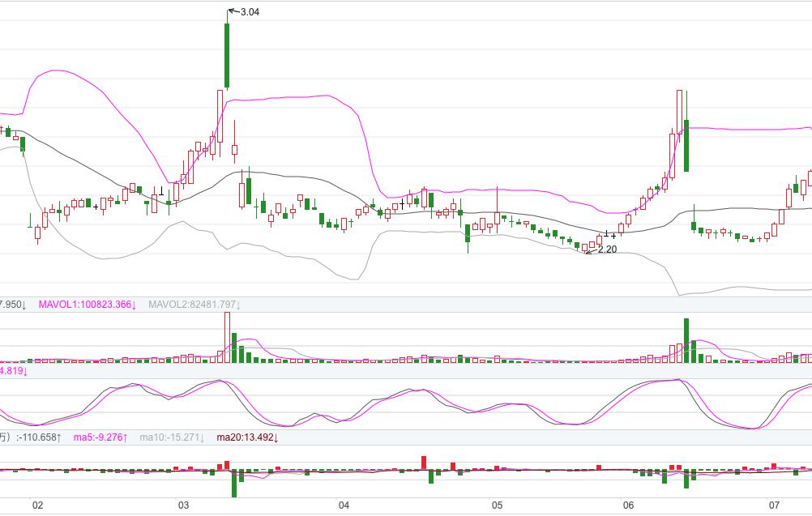Select date label 03 on the time axis

(183, 505)
